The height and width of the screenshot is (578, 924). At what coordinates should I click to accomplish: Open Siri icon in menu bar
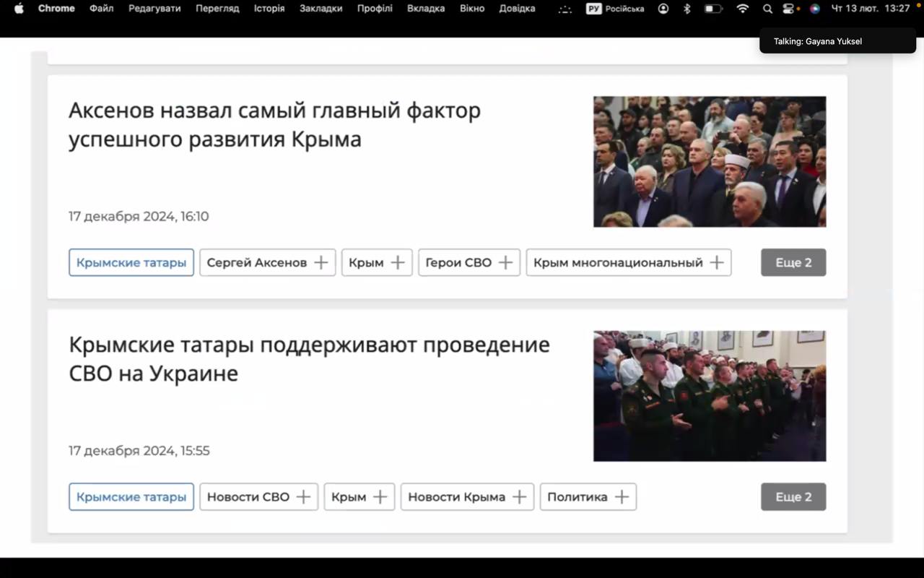tap(815, 9)
